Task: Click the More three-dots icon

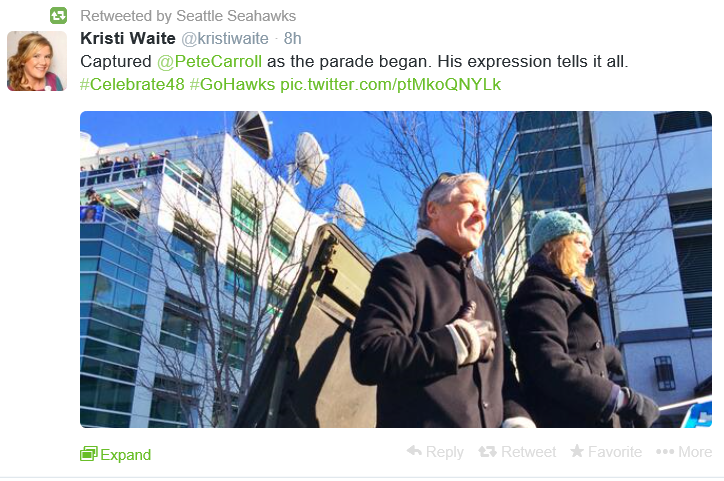Action: tap(665, 451)
